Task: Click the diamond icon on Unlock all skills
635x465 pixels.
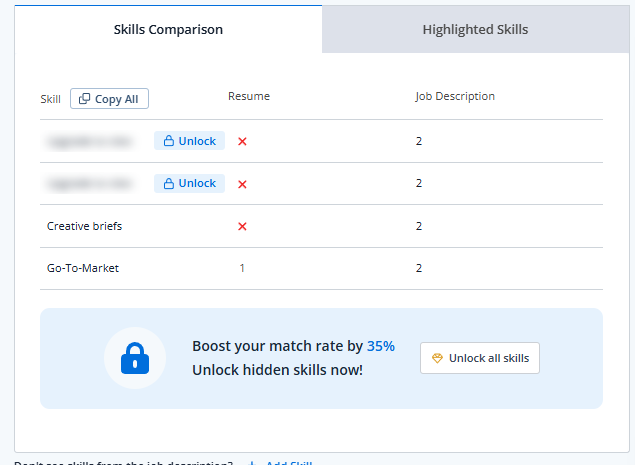Action: [437, 358]
